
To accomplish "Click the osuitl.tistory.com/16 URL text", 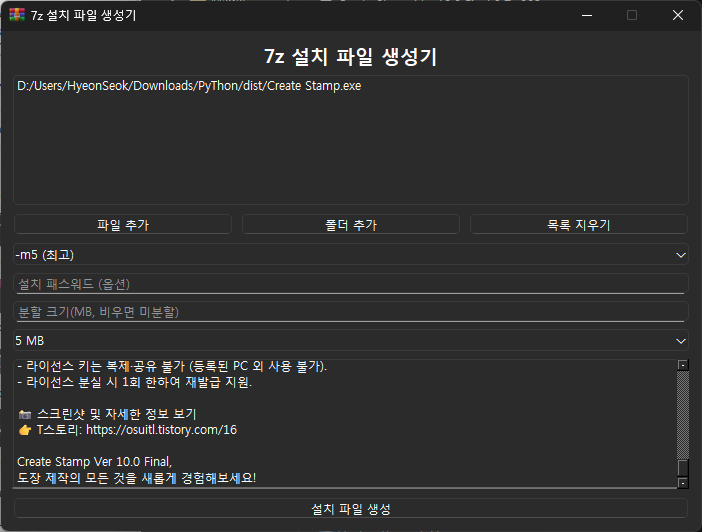I will click(x=161, y=430).
